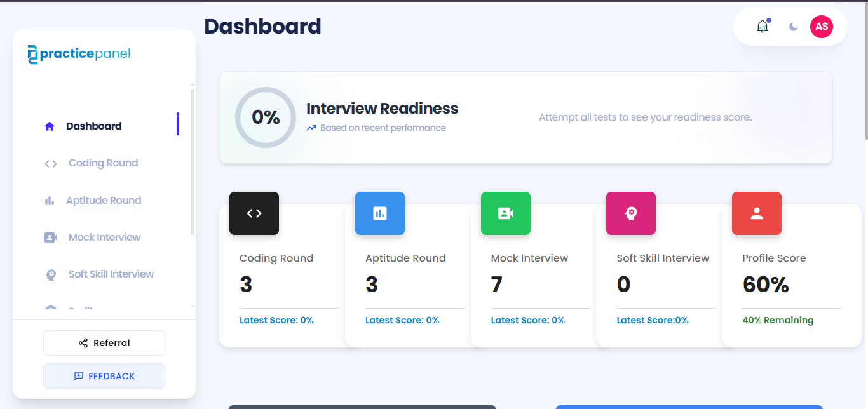Open your profile via the AS avatar
This screenshot has height=409, width=868.
pyautogui.click(x=822, y=27)
